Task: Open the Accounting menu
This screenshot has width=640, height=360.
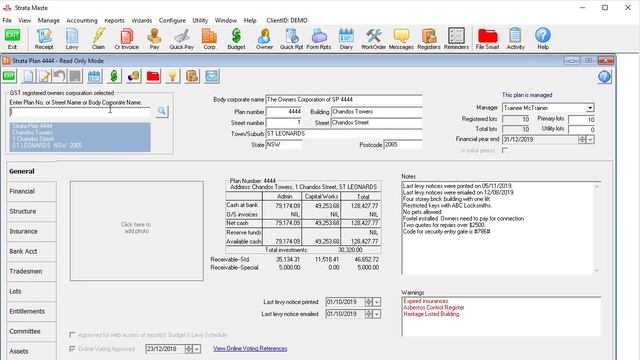Action: (x=82, y=20)
